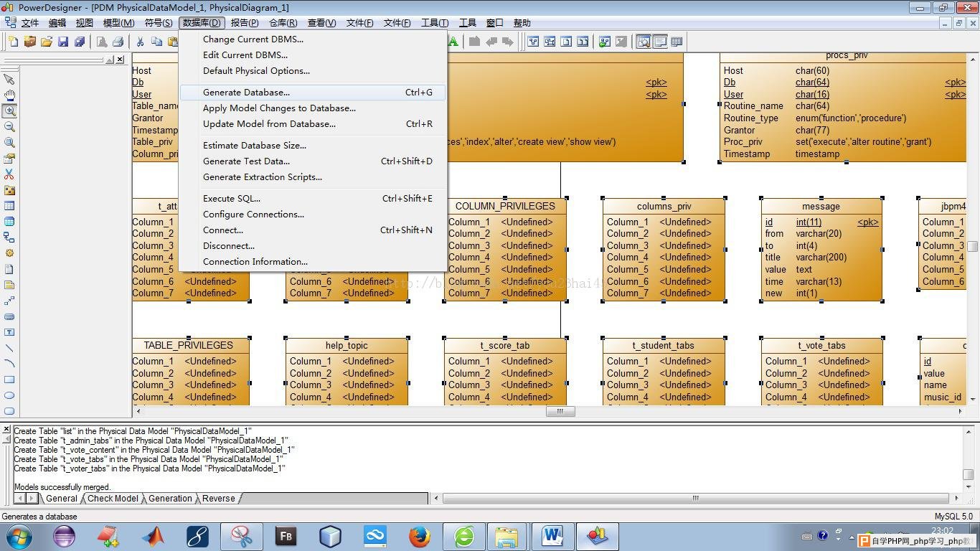Click the New model toolbar icon

tap(14, 42)
